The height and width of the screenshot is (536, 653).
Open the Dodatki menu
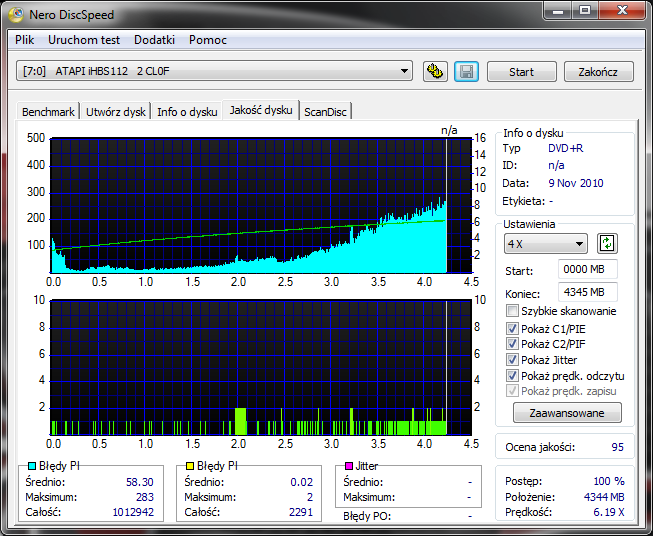(154, 40)
